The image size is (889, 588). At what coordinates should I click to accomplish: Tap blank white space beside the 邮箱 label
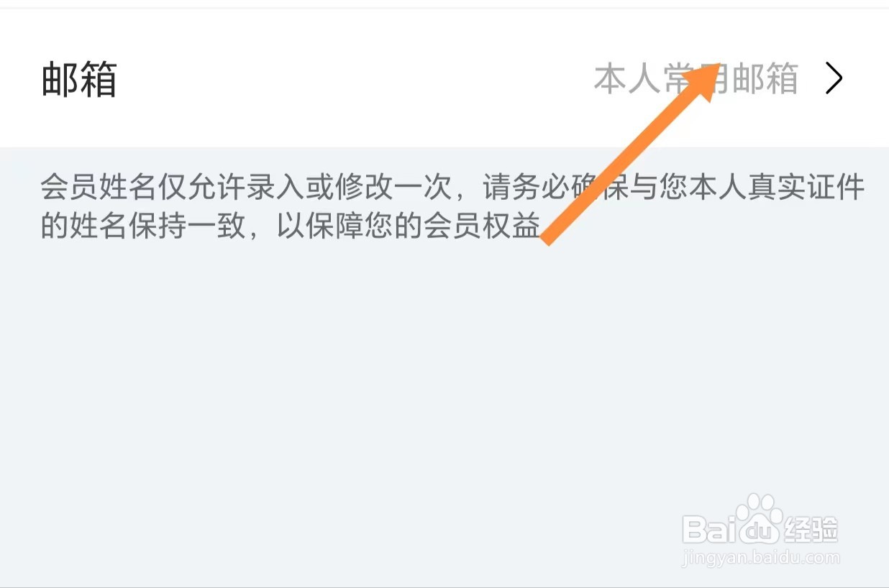[345, 78]
